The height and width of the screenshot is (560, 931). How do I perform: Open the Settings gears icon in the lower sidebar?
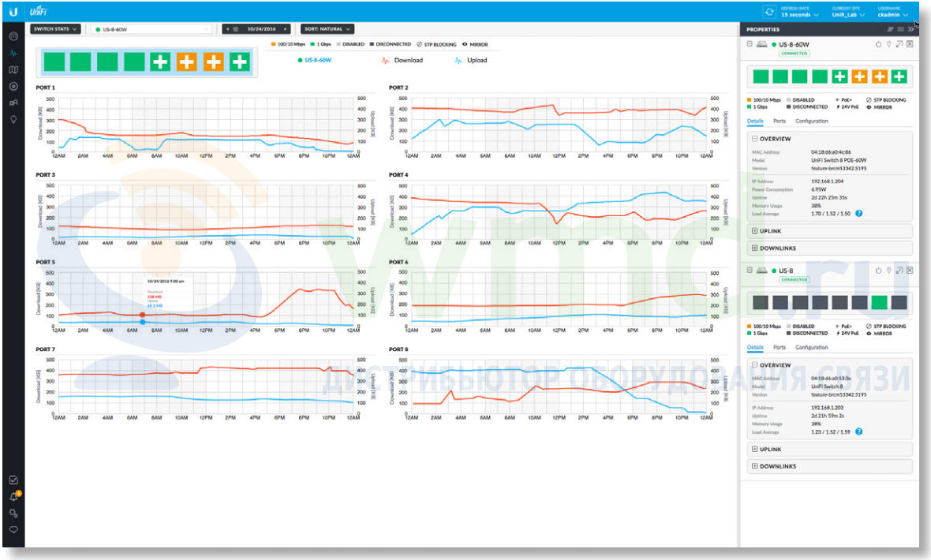point(13,513)
